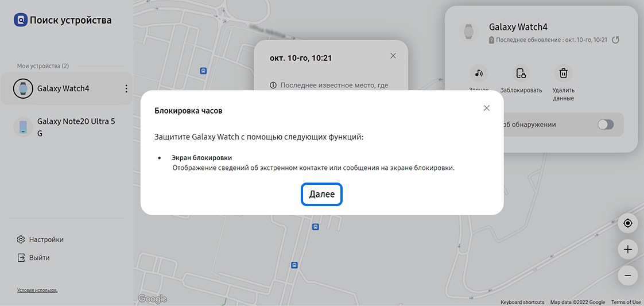
Task: Click the Поиск устройства logo icon
Action: 21,20
